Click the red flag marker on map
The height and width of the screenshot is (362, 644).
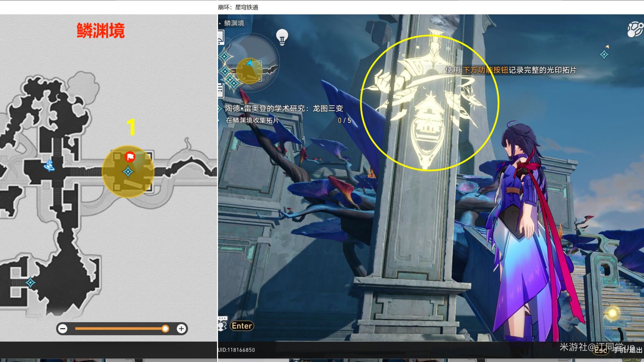coord(130,157)
